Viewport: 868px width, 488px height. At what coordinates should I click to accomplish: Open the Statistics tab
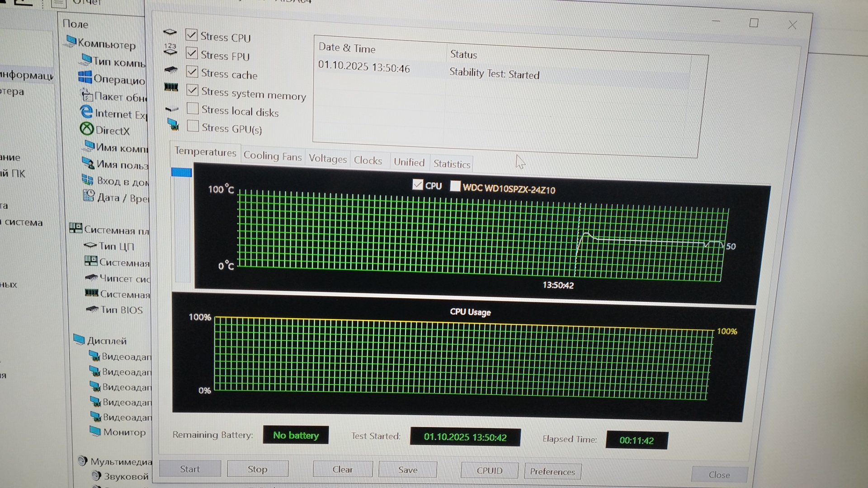[451, 164]
